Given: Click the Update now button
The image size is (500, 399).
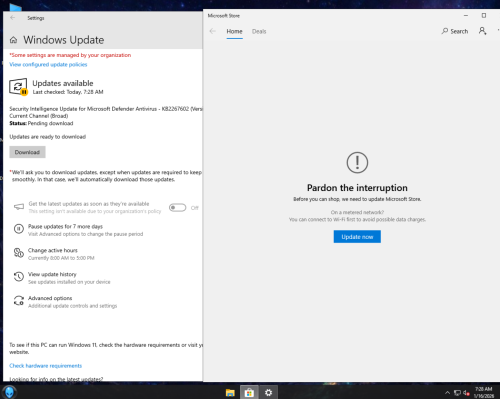Looking at the screenshot, I should coord(357,237).
